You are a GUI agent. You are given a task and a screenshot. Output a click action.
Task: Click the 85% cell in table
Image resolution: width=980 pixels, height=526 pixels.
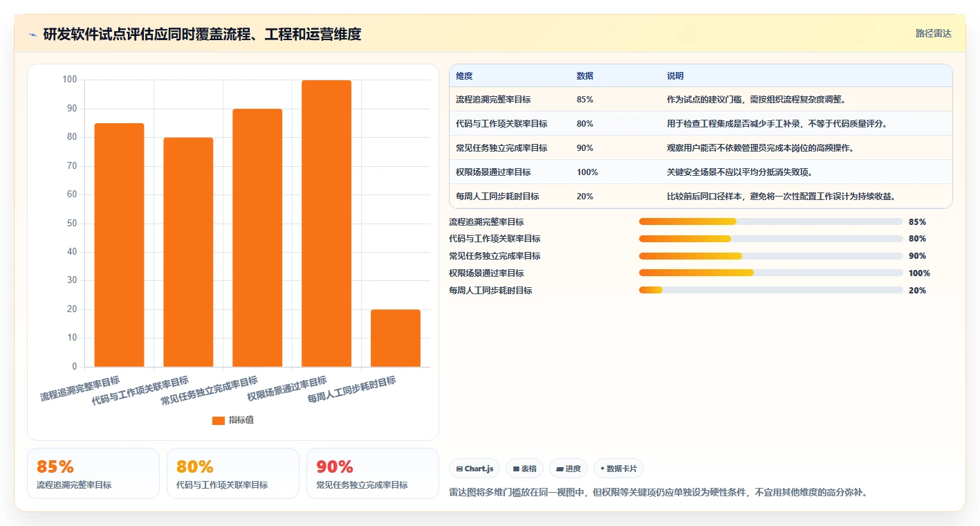tap(584, 100)
